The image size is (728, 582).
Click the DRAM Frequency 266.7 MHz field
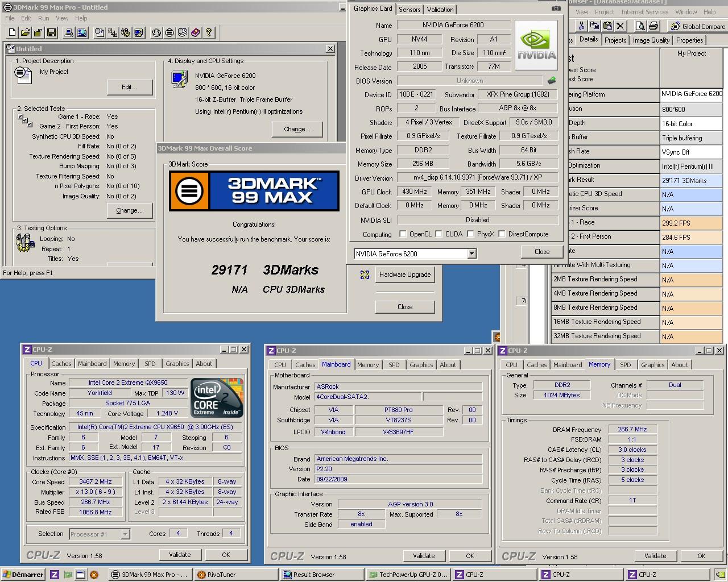point(632,429)
